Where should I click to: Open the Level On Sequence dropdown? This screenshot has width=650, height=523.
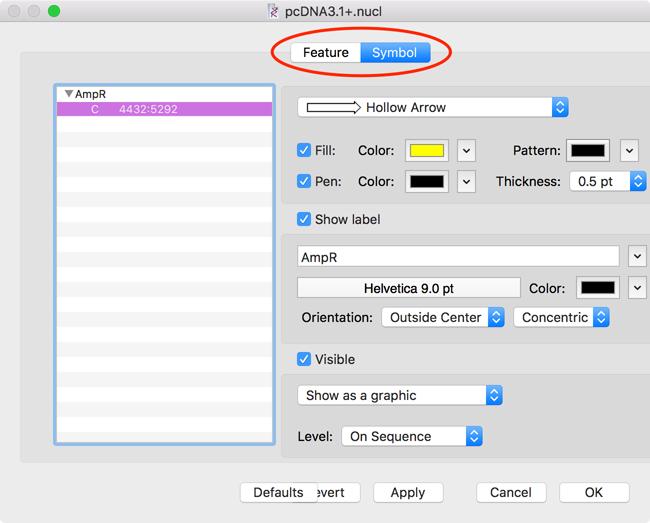pyautogui.click(x=412, y=436)
